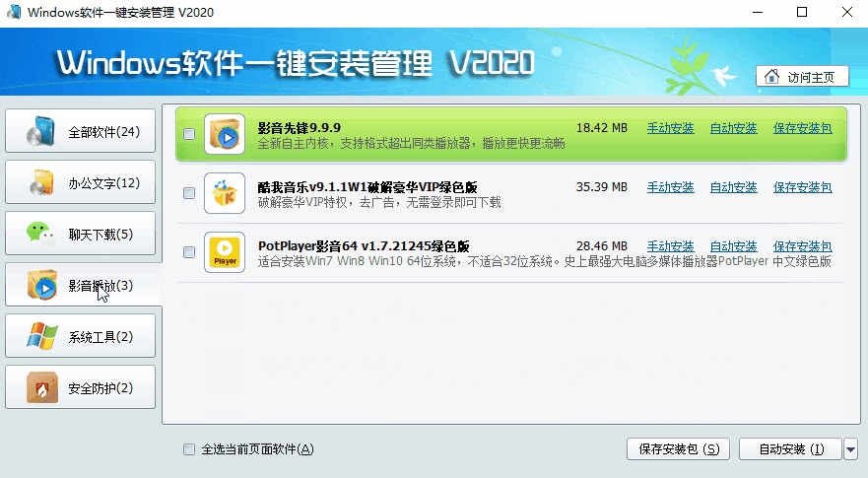
Task: Click 保存安装包 for 影音先锋9.9.9
Action: point(803,128)
